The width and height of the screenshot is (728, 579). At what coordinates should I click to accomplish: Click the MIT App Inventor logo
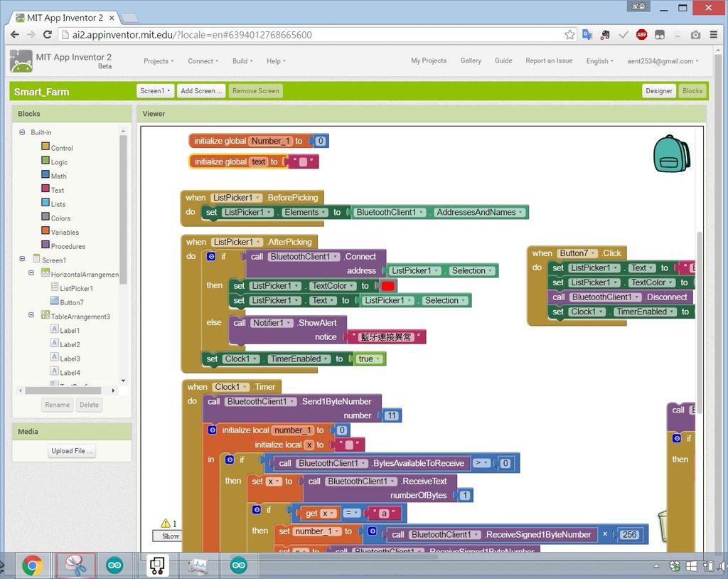21,61
